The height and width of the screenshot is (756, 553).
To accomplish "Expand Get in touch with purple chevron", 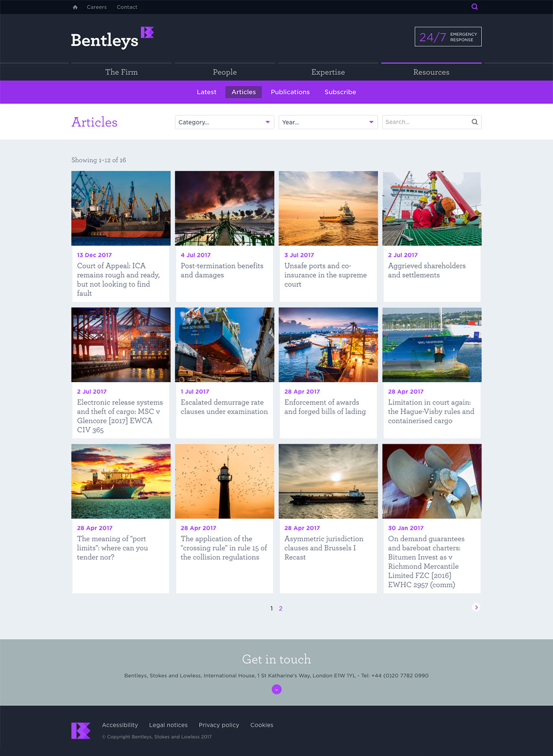I will point(276,689).
